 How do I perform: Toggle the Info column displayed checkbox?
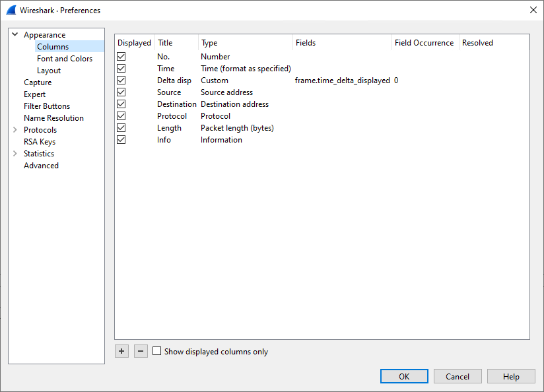[x=121, y=139]
